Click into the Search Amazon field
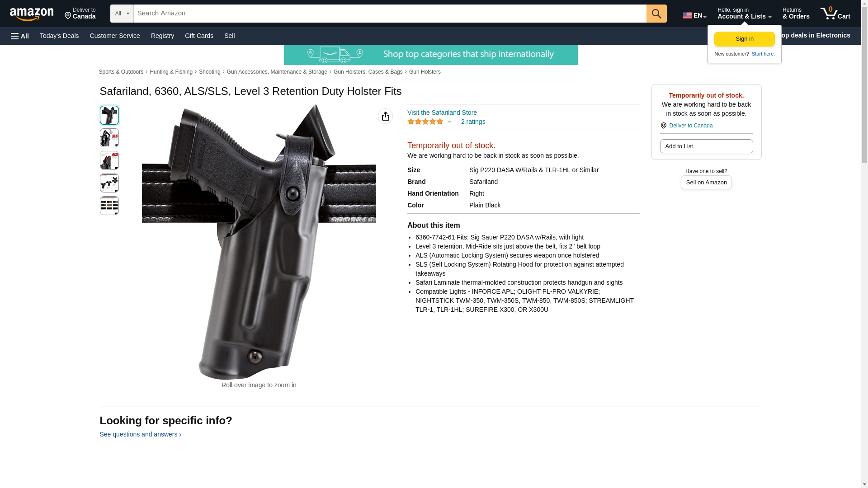The width and height of the screenshot is (868, 488). click(390, 14)
